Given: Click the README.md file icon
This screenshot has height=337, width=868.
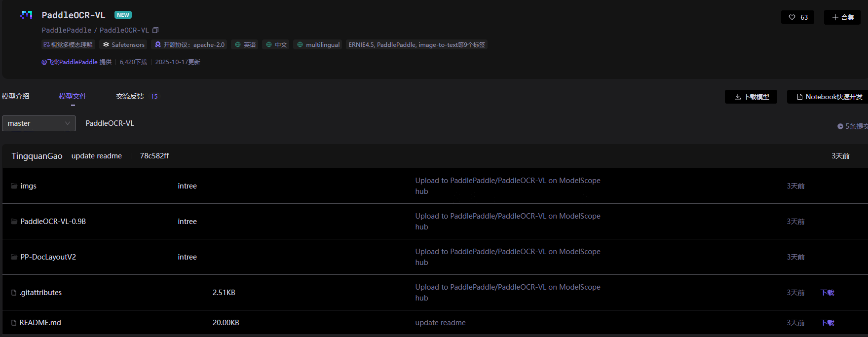Looking at the screenshot, I should (x=14, y=323).
